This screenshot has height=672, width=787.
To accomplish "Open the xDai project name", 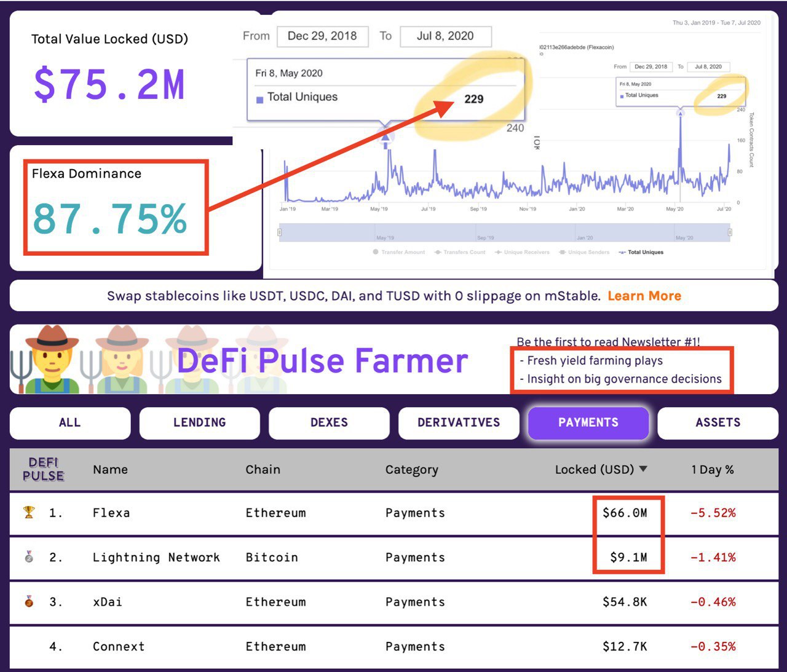I will pyautogui.click(x=108, y=602).
